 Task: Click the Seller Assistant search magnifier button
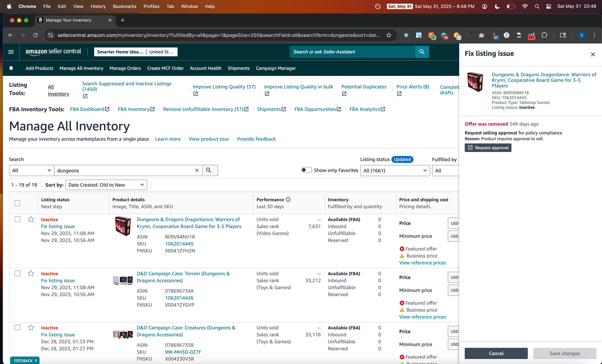422,52
